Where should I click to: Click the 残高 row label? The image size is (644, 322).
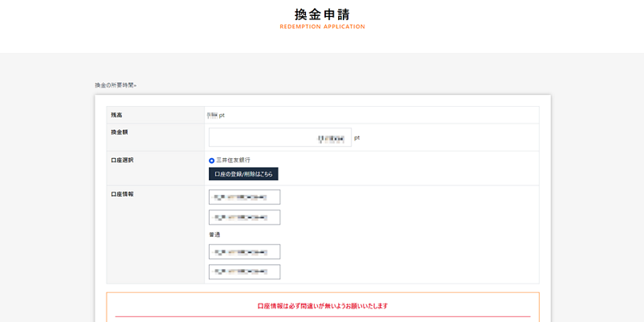point(116,115)
